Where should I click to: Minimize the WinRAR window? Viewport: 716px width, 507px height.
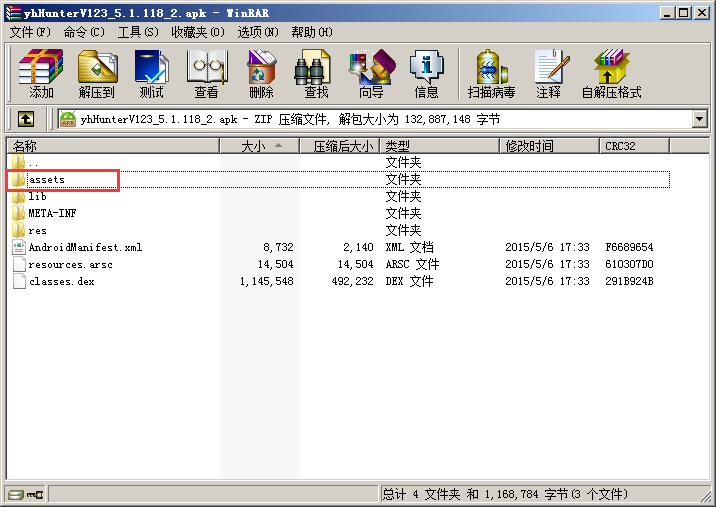667,13
